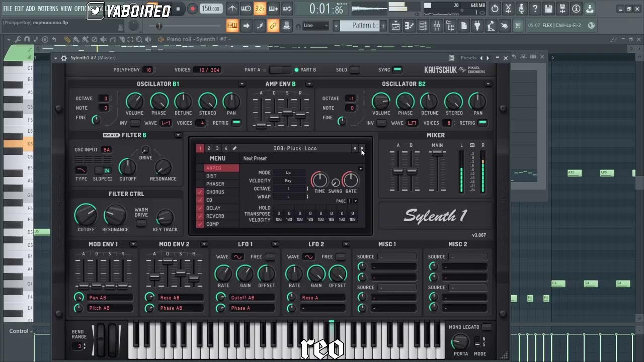Image resolution: width=644 pixels, height=362 pixels.
Task: Toggle the multilink to controllers chain icon
Action: tap(273, 26)
